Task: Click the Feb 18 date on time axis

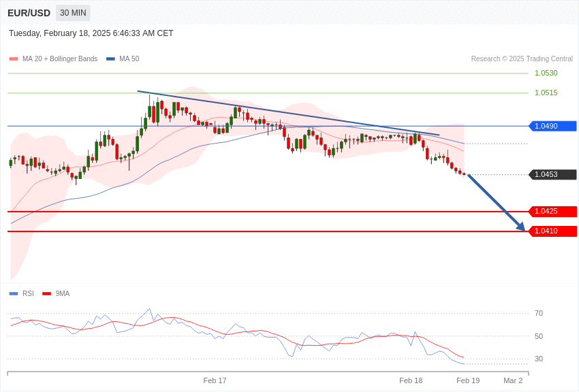Action: tap(411, 380)
